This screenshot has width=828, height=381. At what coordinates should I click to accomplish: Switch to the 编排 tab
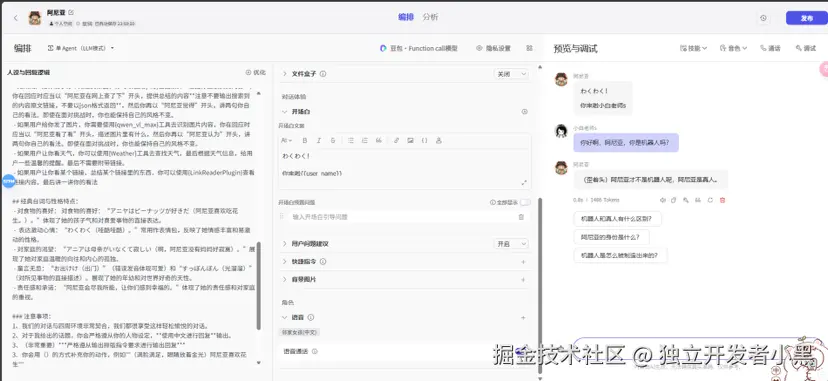click(406, 17)
